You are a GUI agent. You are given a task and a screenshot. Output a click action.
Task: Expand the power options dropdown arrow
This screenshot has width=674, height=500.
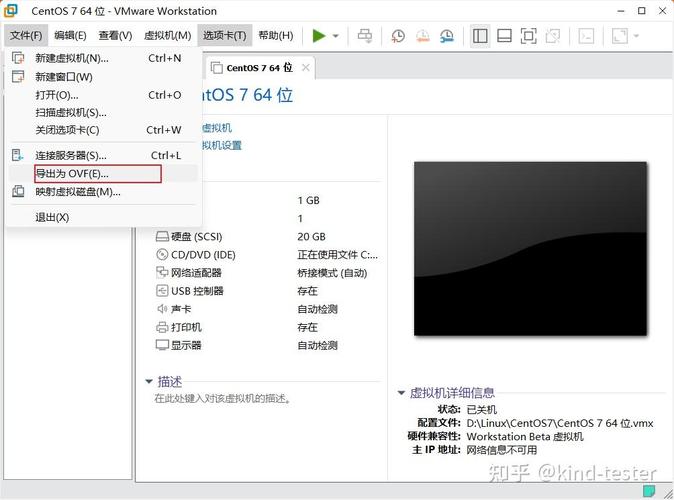point(336,36)
